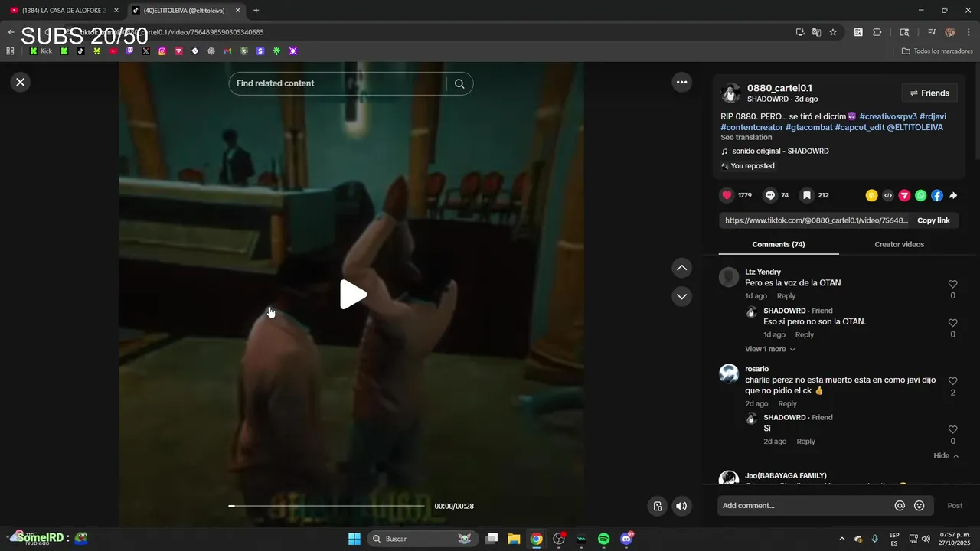This screenshot has width=980, height=551.
Task: Open the Twitch bookmark icon
Action: point(129,51)
